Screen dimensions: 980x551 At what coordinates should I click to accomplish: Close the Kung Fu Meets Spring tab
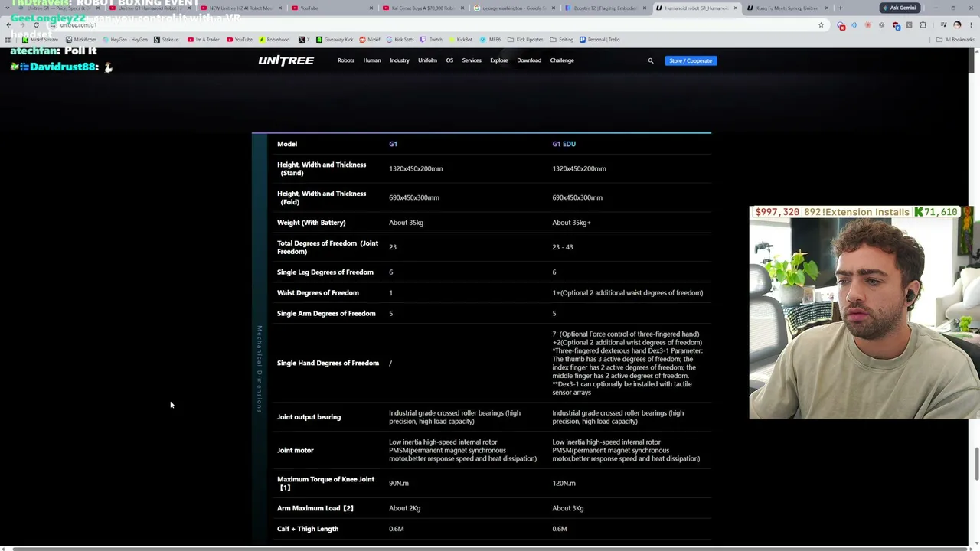pyautogui.click(x=826, y=8)
